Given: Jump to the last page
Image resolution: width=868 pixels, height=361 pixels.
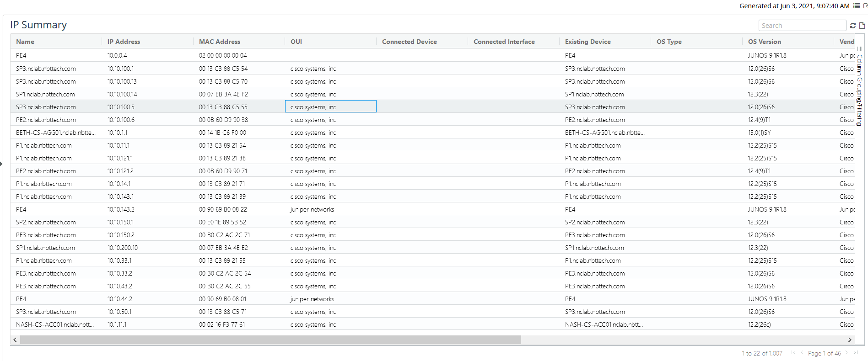Looking at the screenshot, I should [x=856, y=353].
